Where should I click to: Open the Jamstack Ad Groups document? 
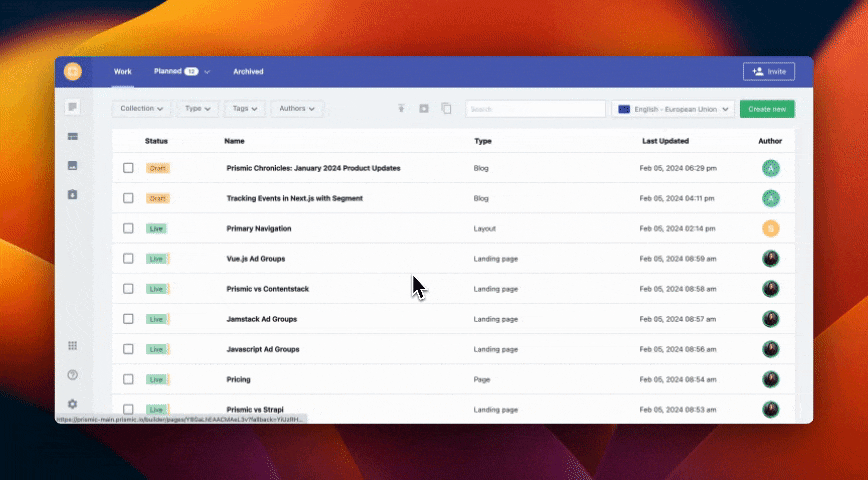pyautogui.click(x=261, y=319)
